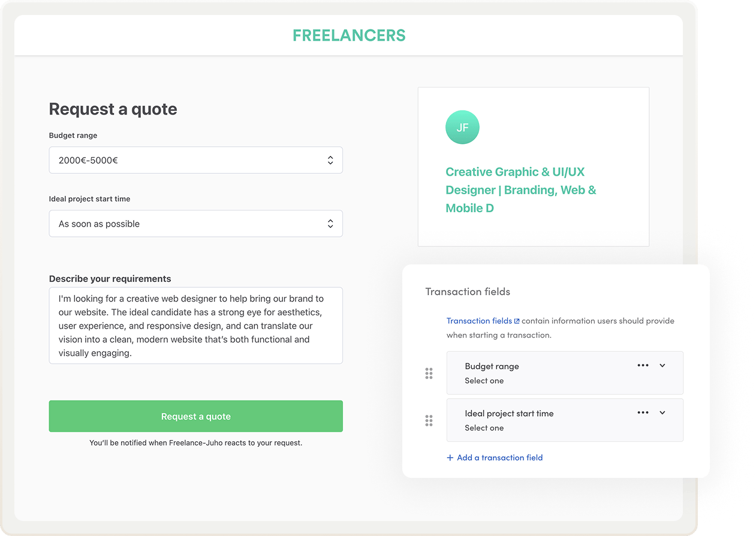Open the Budget range dropdown
The width and height of the screenshot is (756, 536).
195,160
